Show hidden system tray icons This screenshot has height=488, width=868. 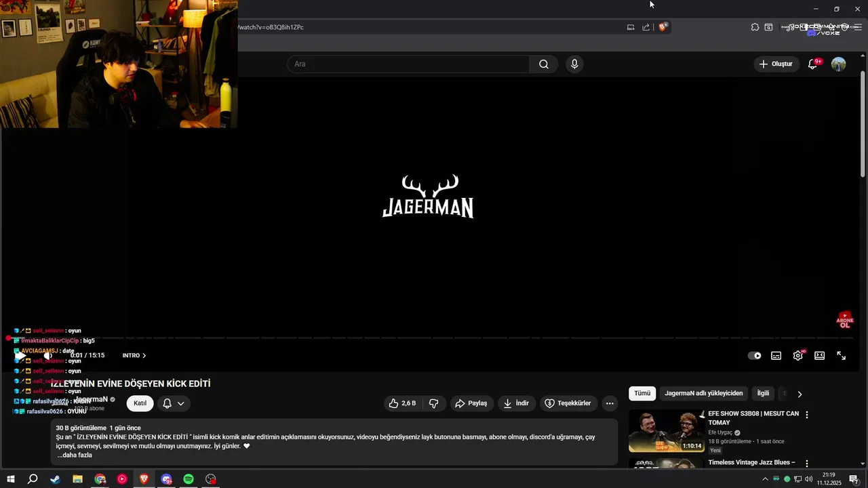click(765, 479)
